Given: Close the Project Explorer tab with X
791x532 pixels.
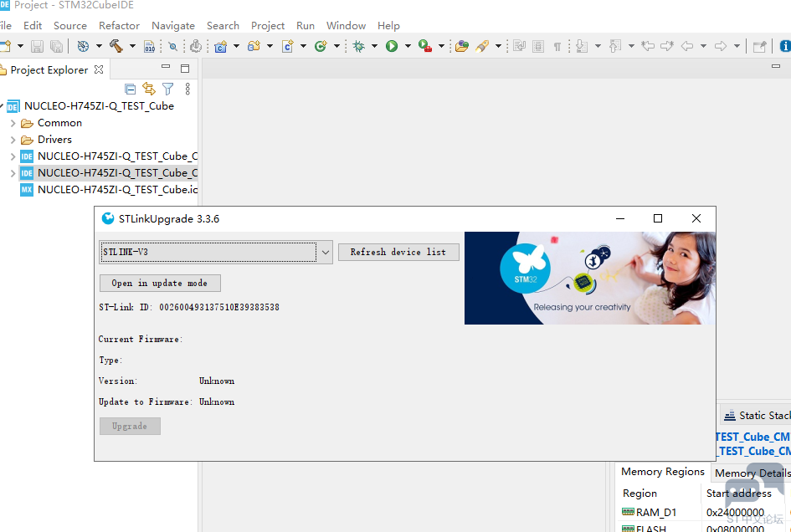Looking at the screenshot, I should pyautogui.click(x=99, y=69).
